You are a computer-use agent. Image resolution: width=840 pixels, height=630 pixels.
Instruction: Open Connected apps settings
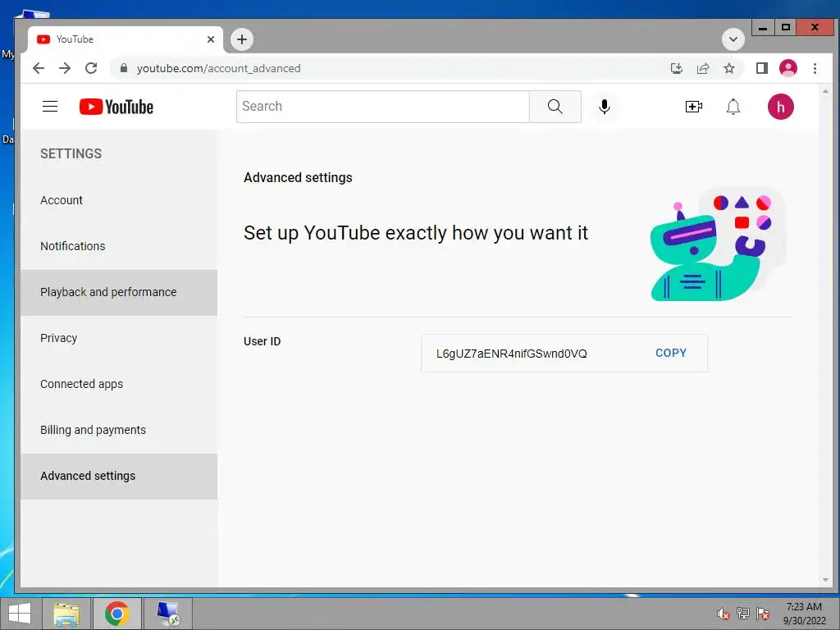pyautogui.click(x=119, y=384)
